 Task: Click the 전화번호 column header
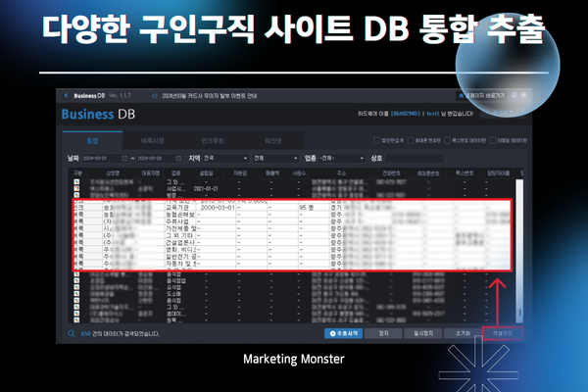point(391,173)
